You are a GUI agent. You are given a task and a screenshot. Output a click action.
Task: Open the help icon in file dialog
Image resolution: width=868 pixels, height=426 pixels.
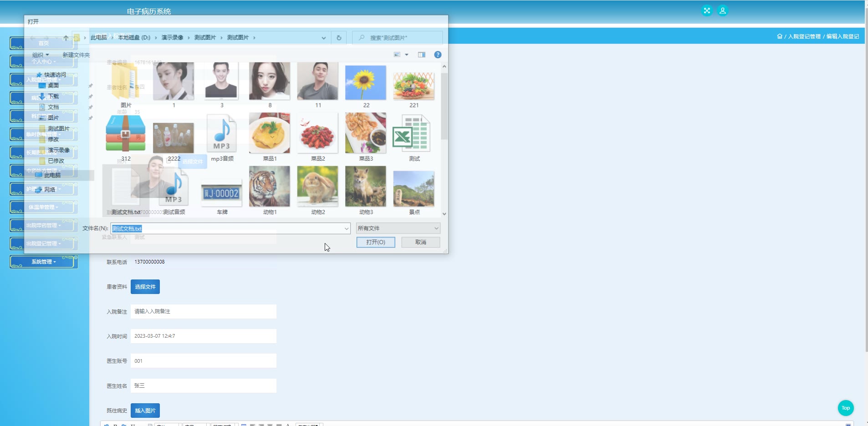point(438,55)
